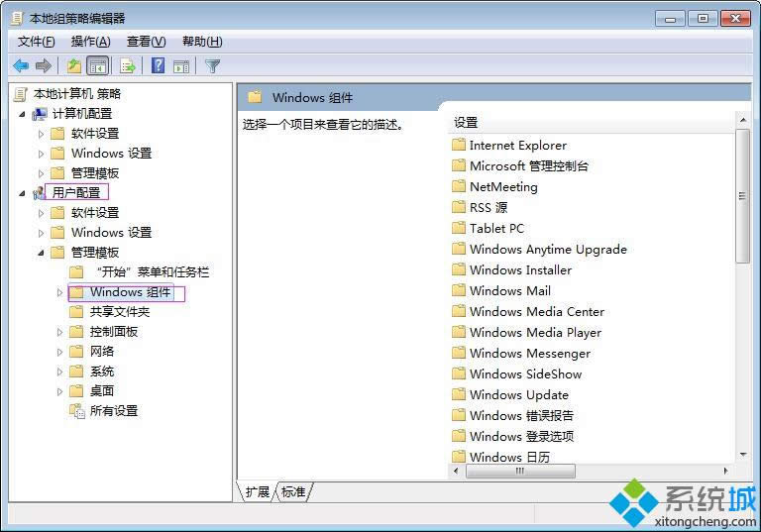Viewport: 761px width, 532px height.
Task: Collapse the 用户配置 node
Action: 23,193
